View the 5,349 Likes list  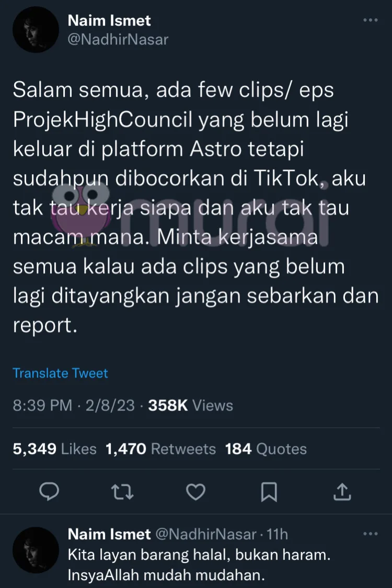click(55, 449)
